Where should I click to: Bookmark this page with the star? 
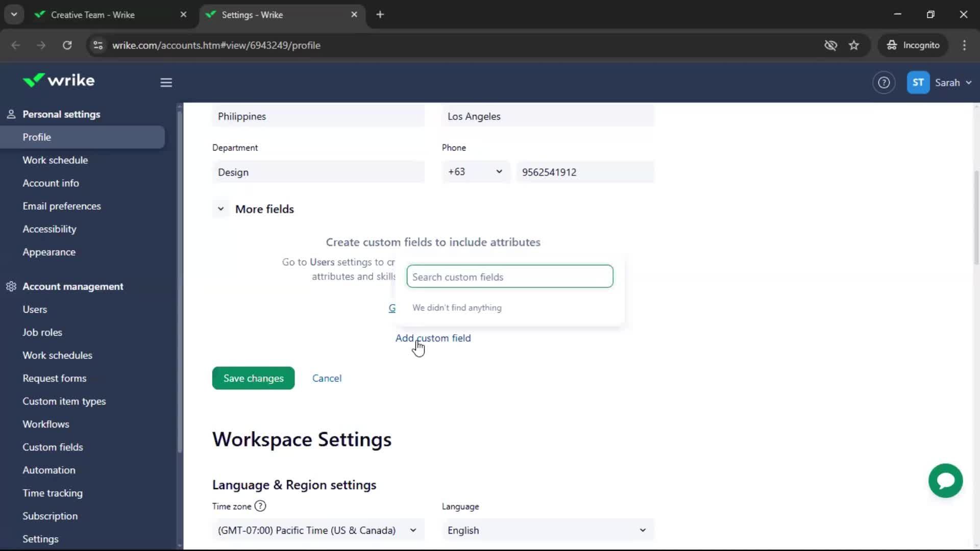tap(854, 45)
